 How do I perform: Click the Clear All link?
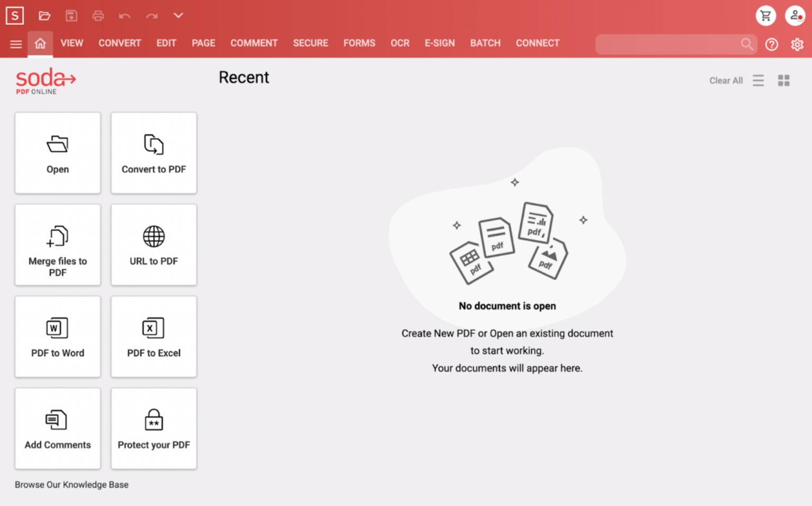point(726,80)
